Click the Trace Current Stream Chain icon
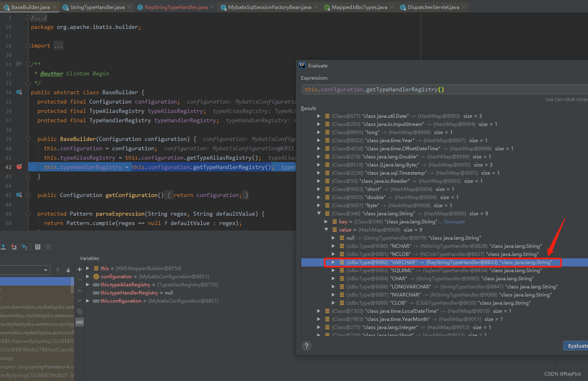 (x=48, y=247)
